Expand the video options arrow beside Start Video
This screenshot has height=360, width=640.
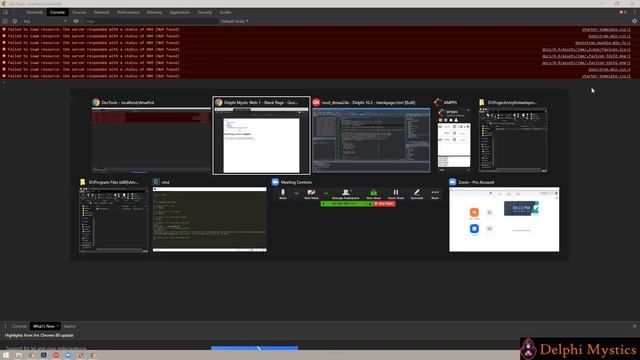(326, 193)
